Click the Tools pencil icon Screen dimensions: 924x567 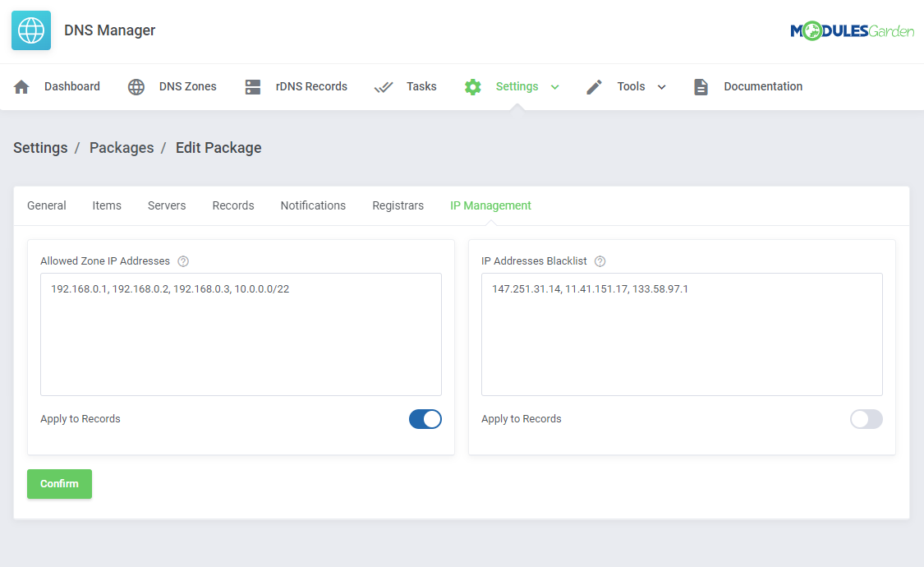594,86
